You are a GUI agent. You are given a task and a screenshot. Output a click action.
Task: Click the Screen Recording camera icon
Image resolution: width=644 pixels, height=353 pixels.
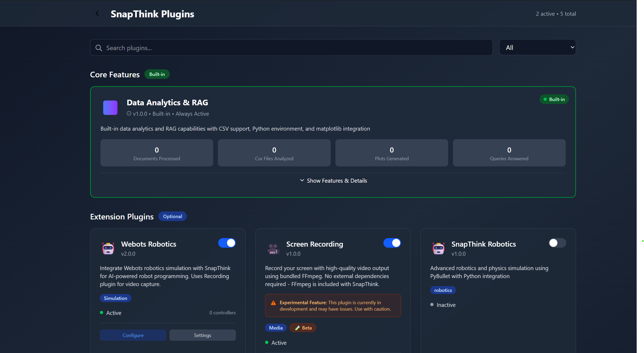[x=273, y=249]
